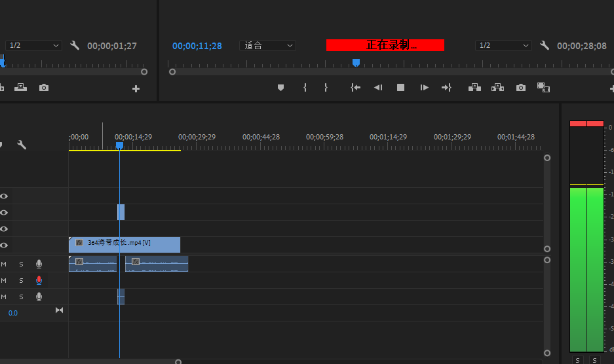Open Source monitor button editor plus icon
This screenshot has width=614, height=364.
(136, 89)
